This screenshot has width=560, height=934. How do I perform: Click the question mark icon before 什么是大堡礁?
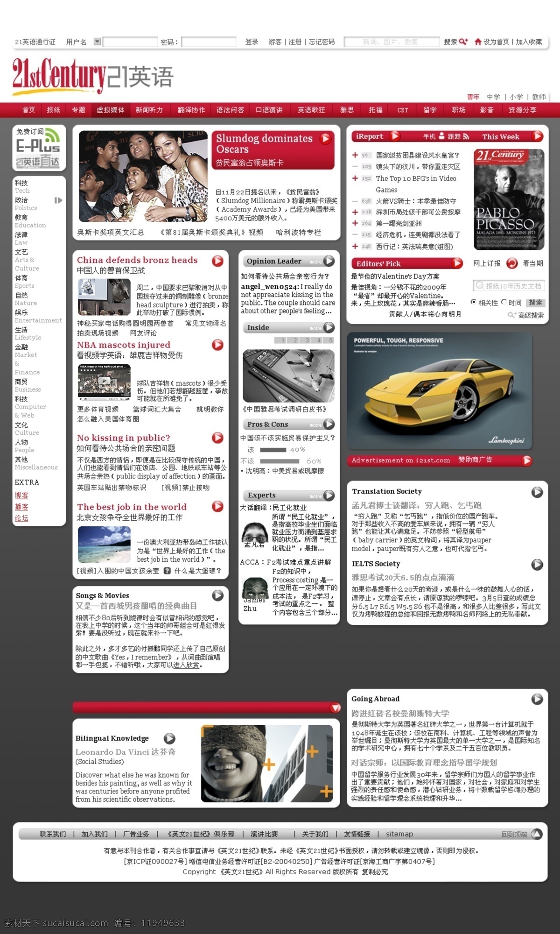click(167, 571)
